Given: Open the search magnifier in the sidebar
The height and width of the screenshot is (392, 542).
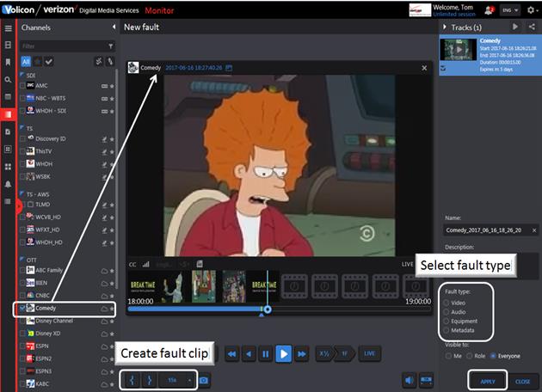Looking at the screenshot, I should [x=8, y=80].
